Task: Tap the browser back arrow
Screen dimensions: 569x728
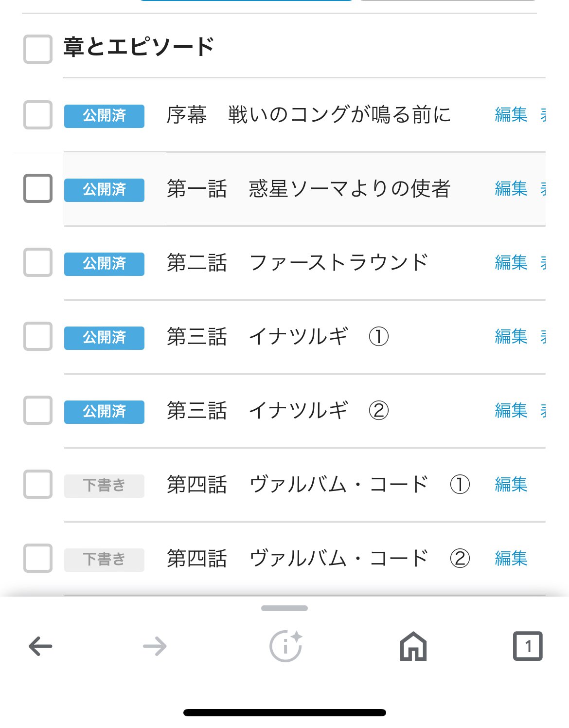Action: (40, 646)
